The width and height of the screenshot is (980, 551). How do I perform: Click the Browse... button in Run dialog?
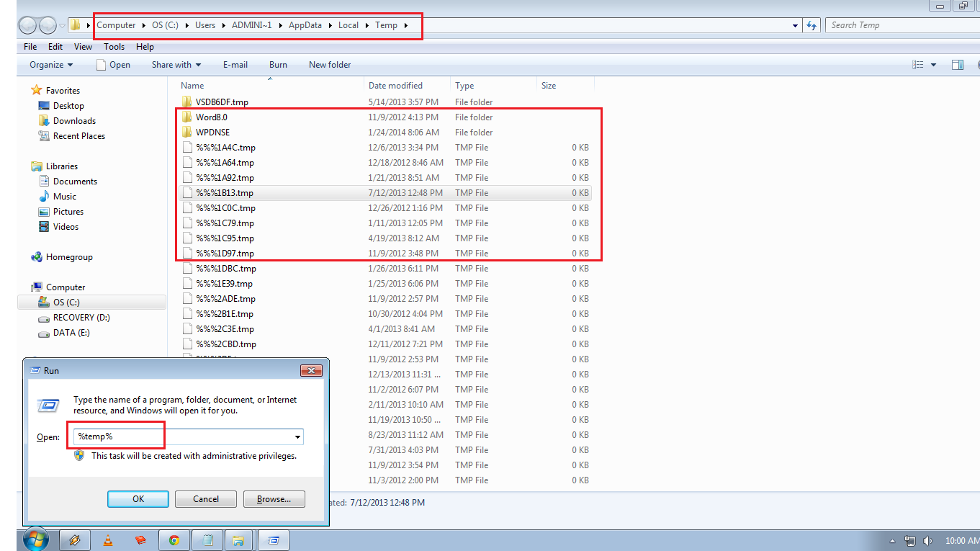tap(274, 499)
